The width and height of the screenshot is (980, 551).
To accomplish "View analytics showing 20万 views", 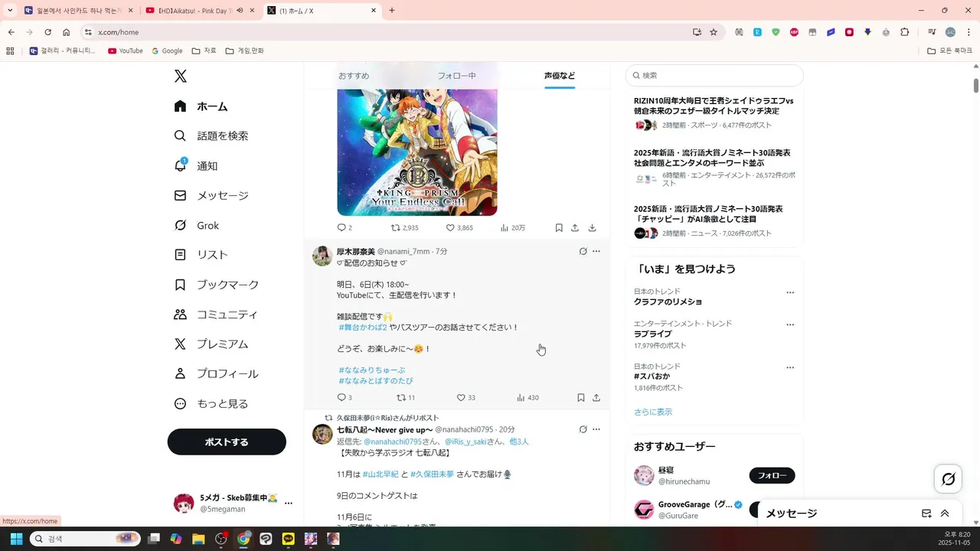I will [x=513, y=228].
